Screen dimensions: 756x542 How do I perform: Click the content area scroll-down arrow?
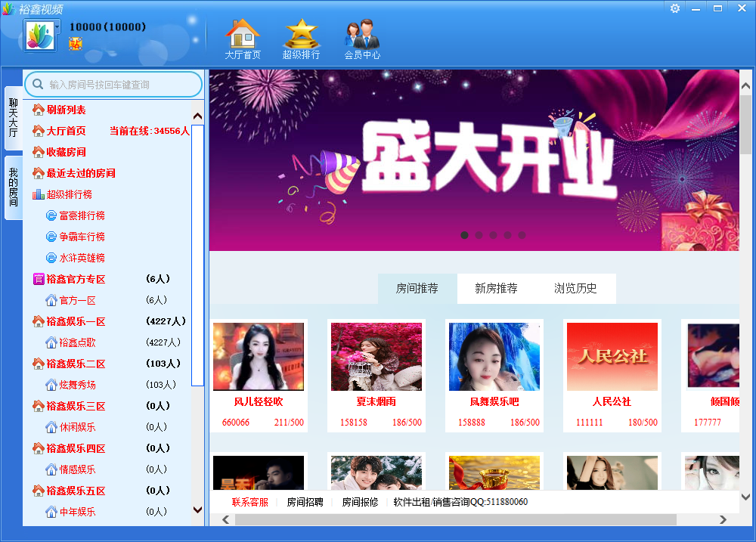(x=745, y=497)
